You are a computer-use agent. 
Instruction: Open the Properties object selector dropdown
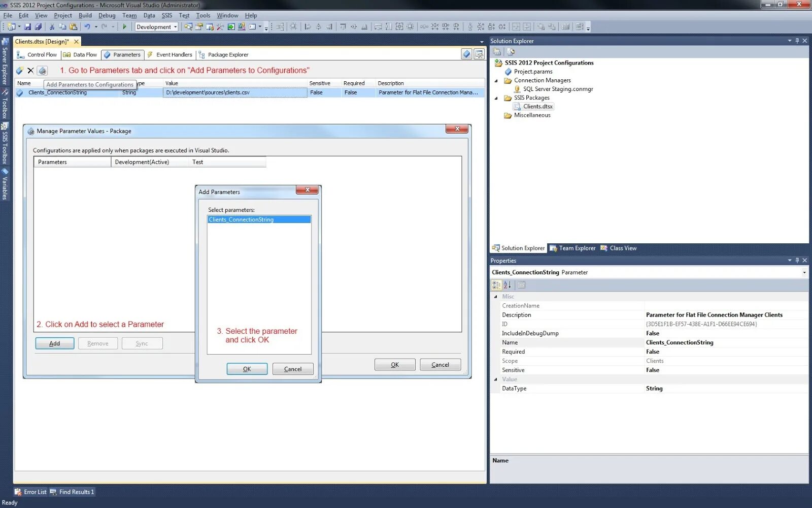(x=804, y=273)
